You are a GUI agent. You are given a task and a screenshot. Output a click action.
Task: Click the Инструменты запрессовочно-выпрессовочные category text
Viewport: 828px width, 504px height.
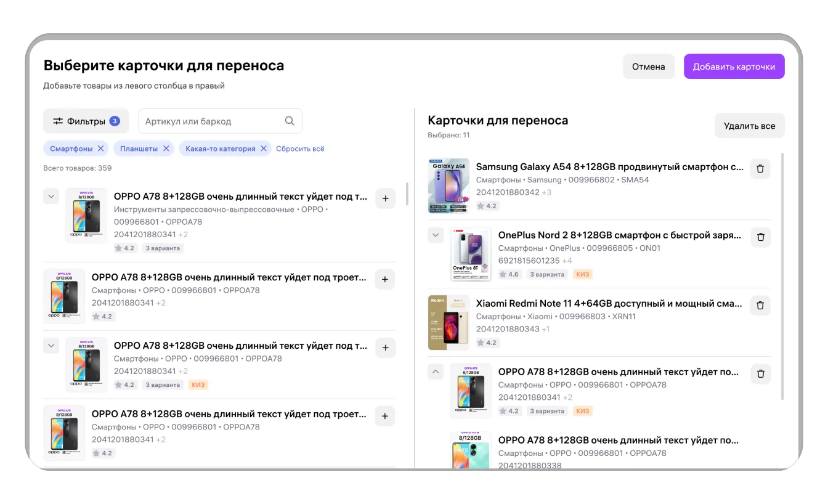pyautogui.click(x=204, y=209)
